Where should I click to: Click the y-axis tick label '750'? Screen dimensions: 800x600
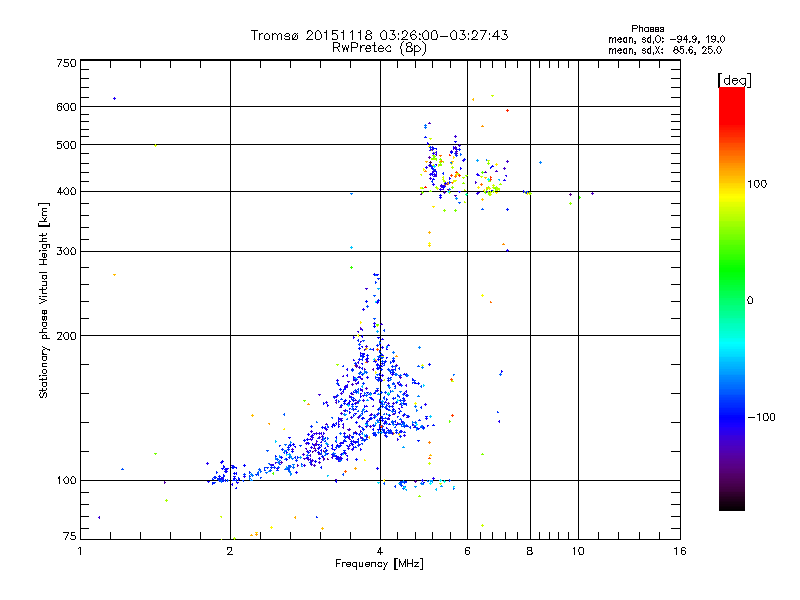tap(66, 63)
